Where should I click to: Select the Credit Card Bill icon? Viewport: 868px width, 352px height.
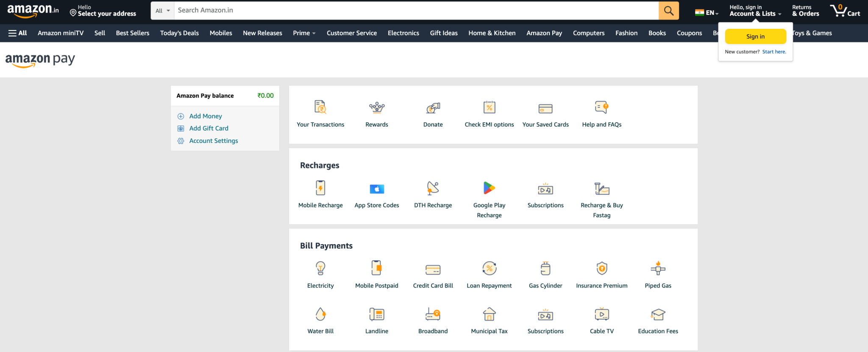tap(433, 269)
